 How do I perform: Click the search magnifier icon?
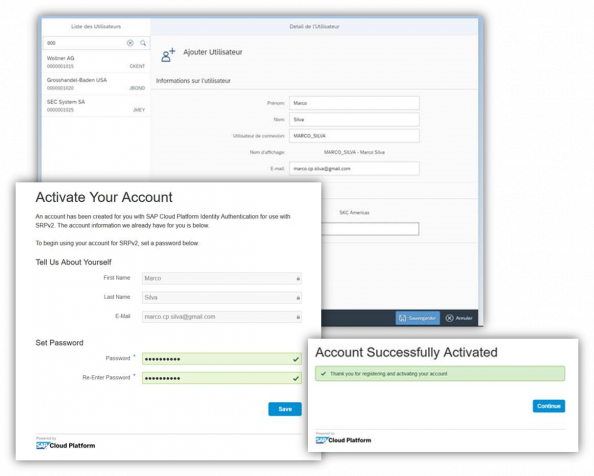point(143,43)
